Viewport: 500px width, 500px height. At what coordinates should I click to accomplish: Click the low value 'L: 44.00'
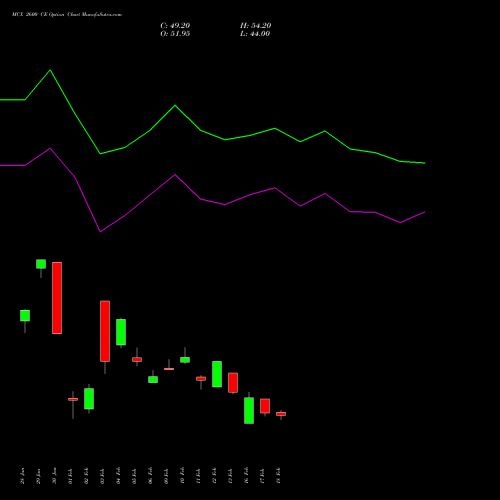pos(255,34)
